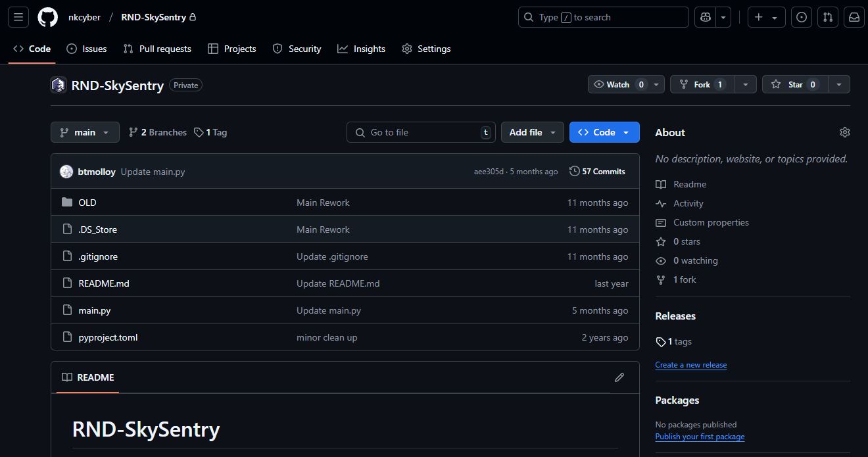Open Custom properties link

pos(702,222)
